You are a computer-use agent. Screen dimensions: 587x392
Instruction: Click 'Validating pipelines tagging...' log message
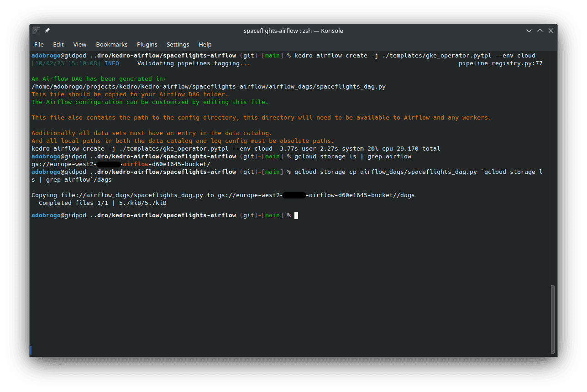pyautogui.click(x=194, y=63)
